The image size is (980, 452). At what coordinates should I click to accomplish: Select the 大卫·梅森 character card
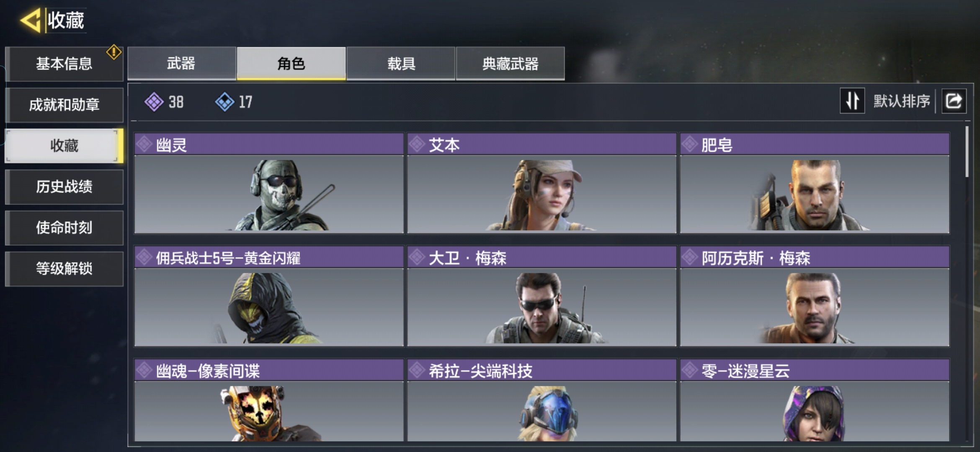point(542,296)
